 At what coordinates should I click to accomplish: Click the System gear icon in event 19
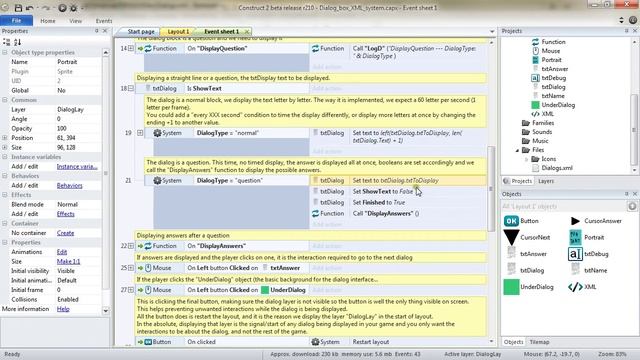(x=157, y=133)
